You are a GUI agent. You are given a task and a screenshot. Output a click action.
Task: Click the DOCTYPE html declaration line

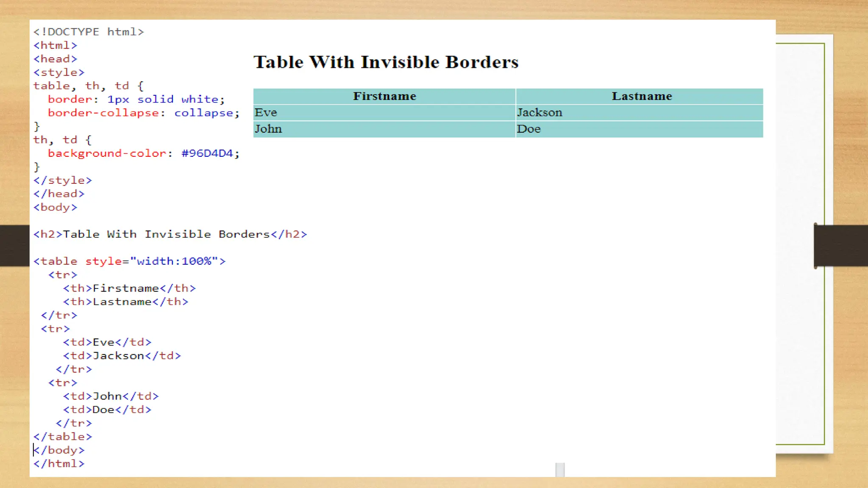(89, 32)
